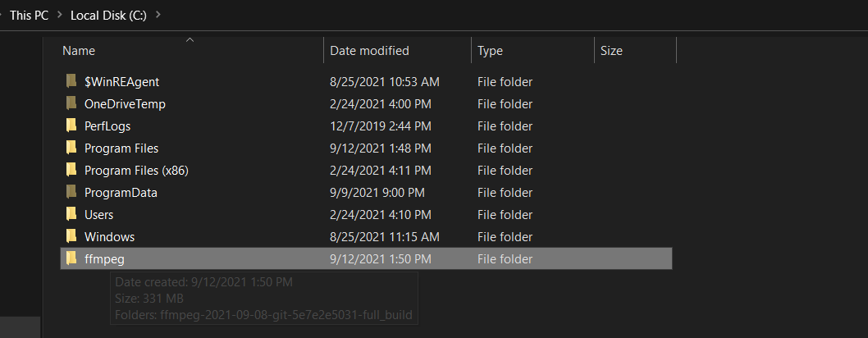This screenshot has height=338, width=868.
Task: Click the sort arrow above the Name column
Action: coord(190,39)
